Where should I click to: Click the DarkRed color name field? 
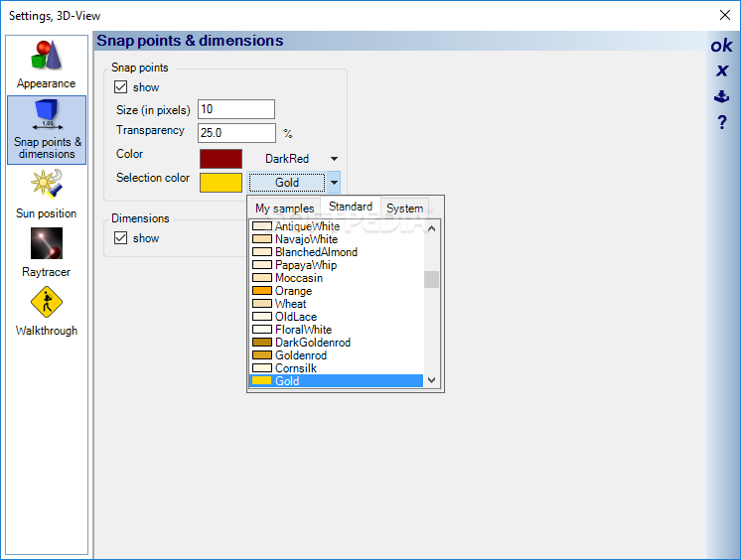pyautogui.click(x=287, y=159)
